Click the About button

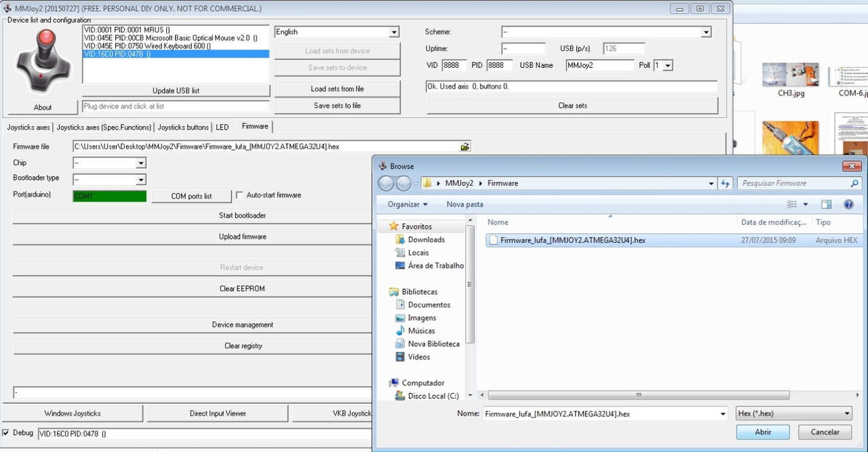coord(43,107)
